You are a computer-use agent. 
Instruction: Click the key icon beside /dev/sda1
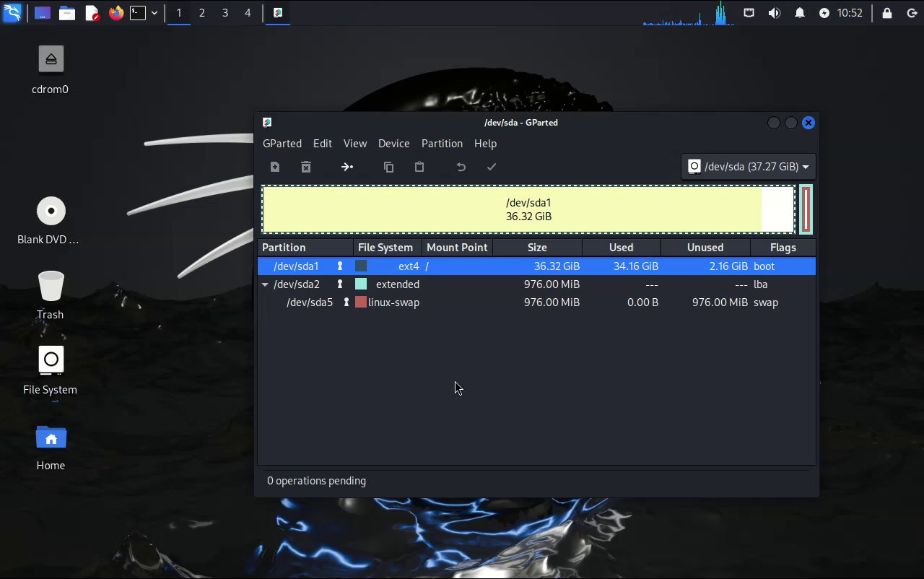(x=340, y=266)
